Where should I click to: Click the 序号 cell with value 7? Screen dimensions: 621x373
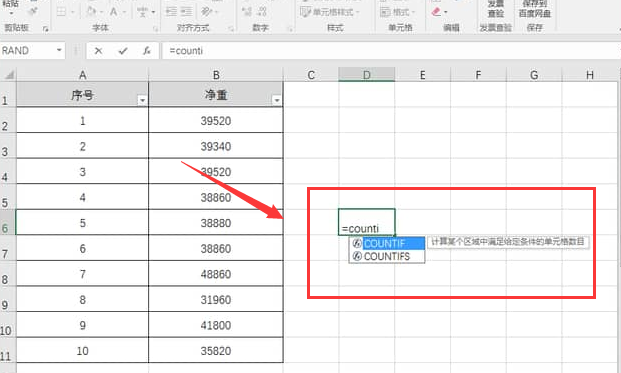(x=82, y=274)
